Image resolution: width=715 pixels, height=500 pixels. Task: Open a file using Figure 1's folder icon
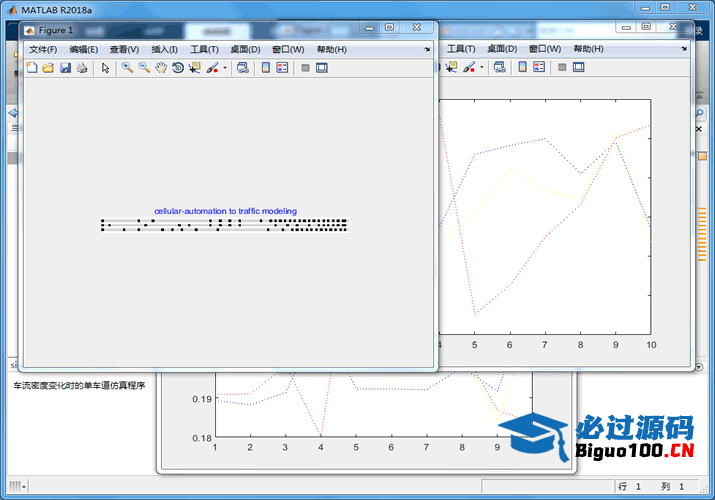pos(47,68)
